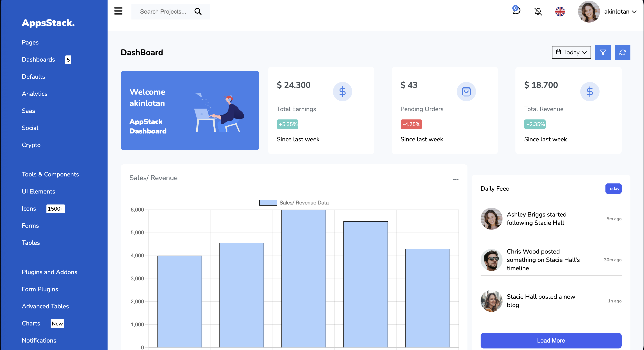Open Sales/Revenue chart options via three dots
Screen dimensions: 644x350
[455, 179]
